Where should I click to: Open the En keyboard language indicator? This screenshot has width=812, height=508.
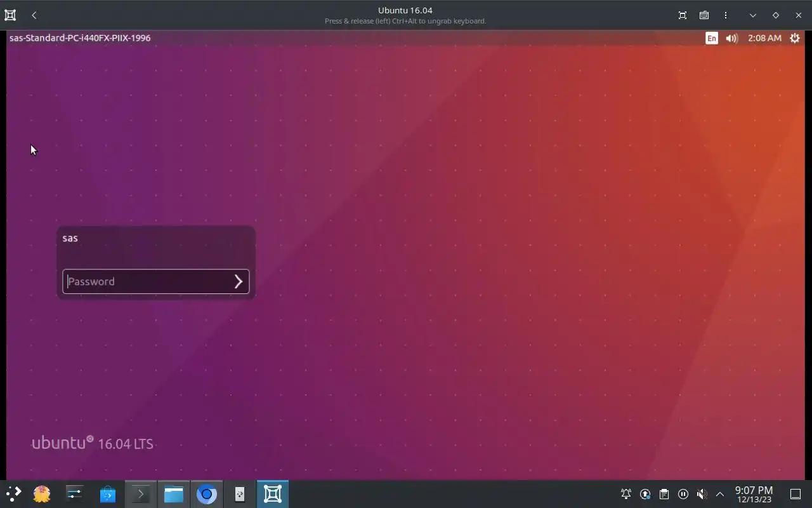coord(712,38)
